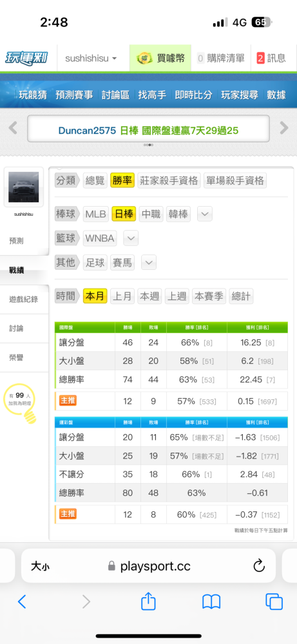Tap the playsport site logo
Viewport: 297px width, 644px height.
point(26,58)
